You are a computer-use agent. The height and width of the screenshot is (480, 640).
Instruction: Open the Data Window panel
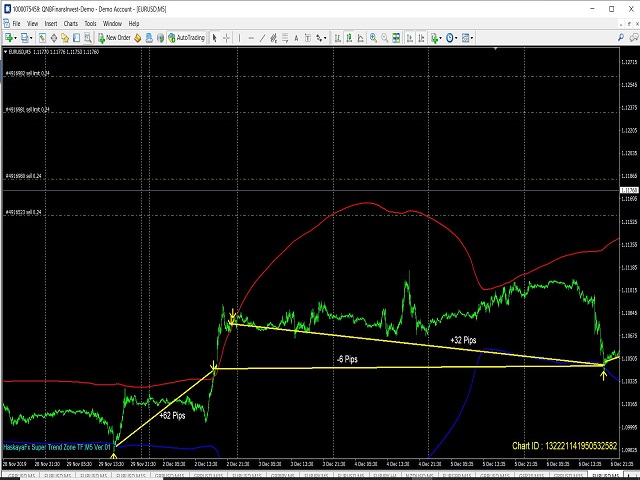tap(53, 38)
